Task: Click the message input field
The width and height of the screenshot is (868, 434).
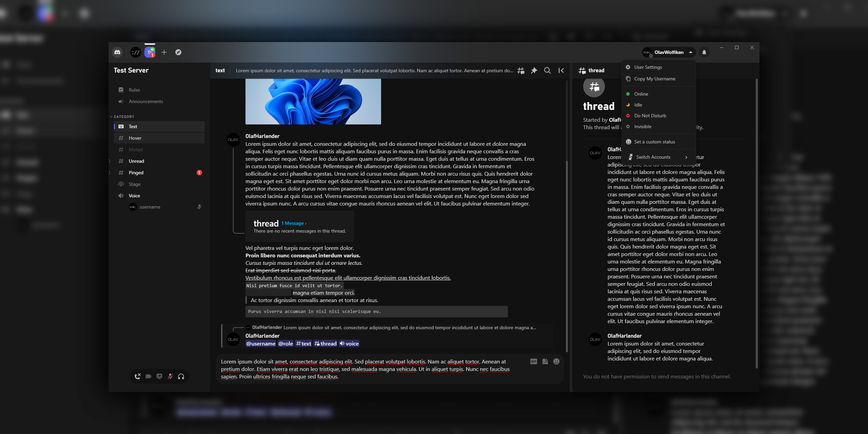Action: click(x=373, y=369)
